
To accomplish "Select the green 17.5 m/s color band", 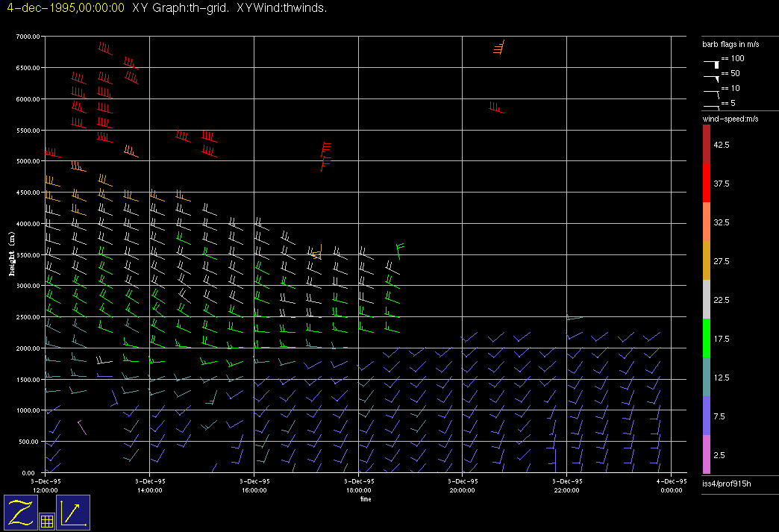I will [706, 338].
